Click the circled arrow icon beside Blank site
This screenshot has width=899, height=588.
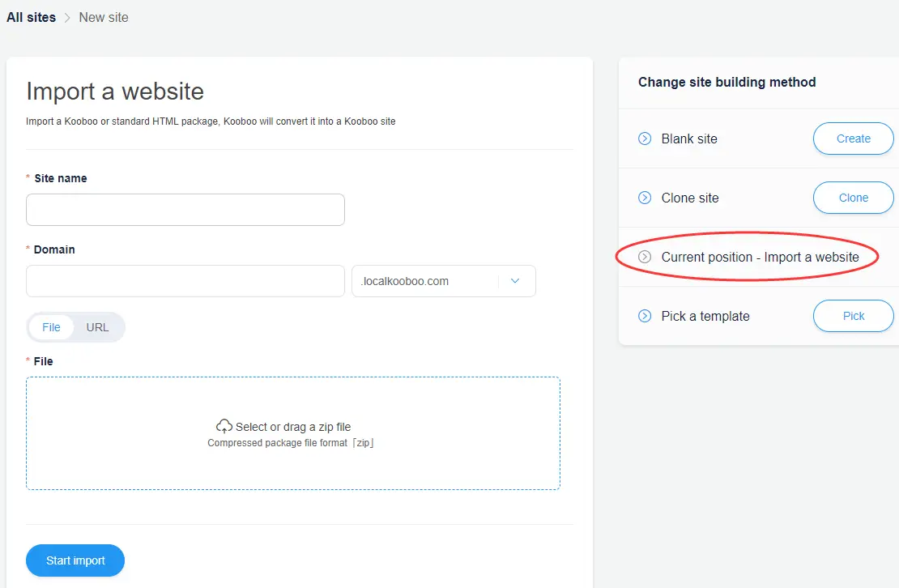point(645,138)
